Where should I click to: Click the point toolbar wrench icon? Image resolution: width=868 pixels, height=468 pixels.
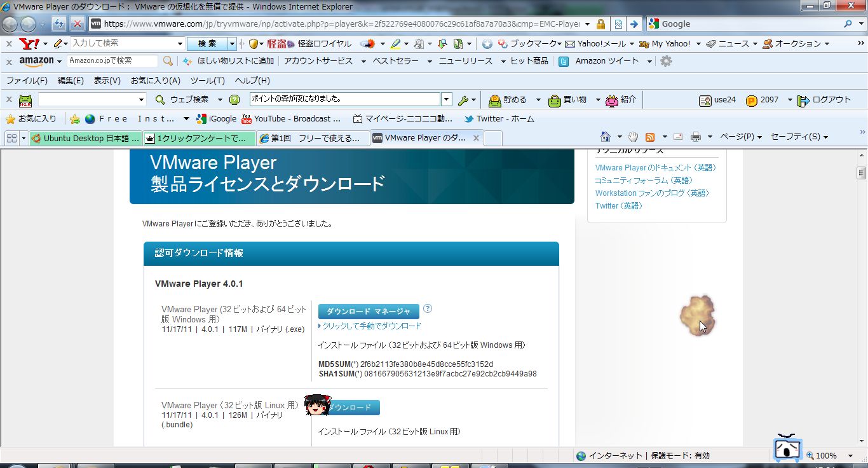coord(463,100)
